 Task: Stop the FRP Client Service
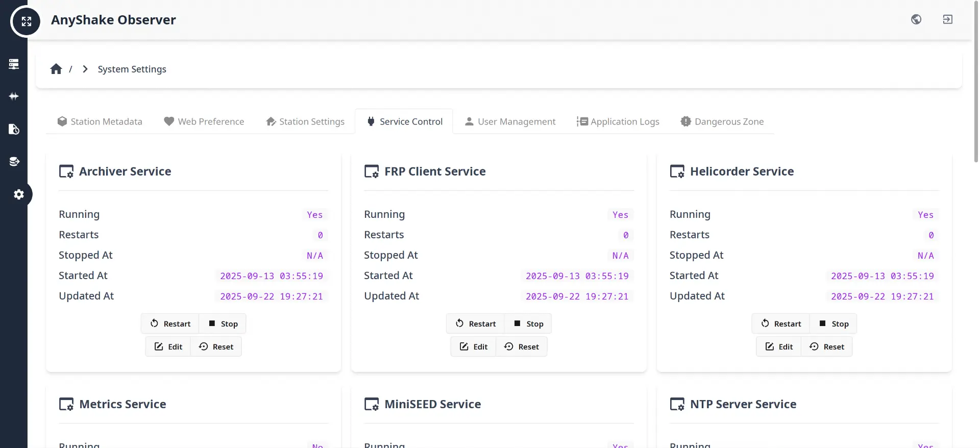[528, 323]
